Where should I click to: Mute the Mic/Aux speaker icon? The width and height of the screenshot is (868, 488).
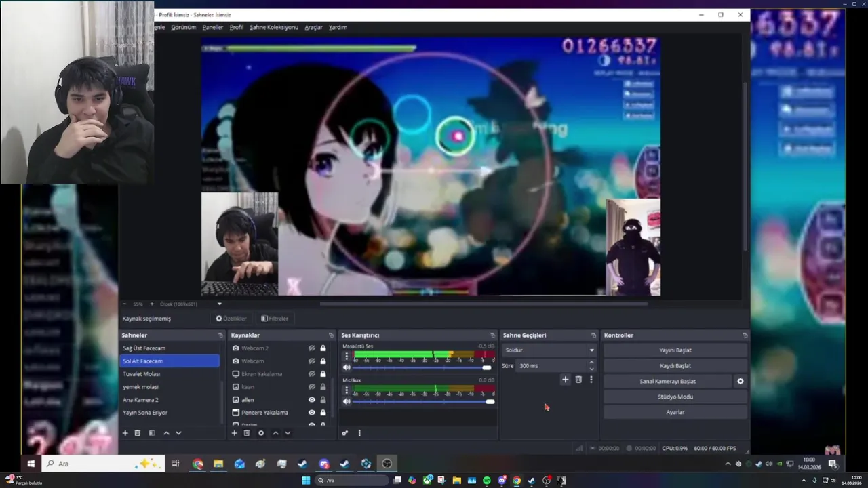[x=347, y=401]
